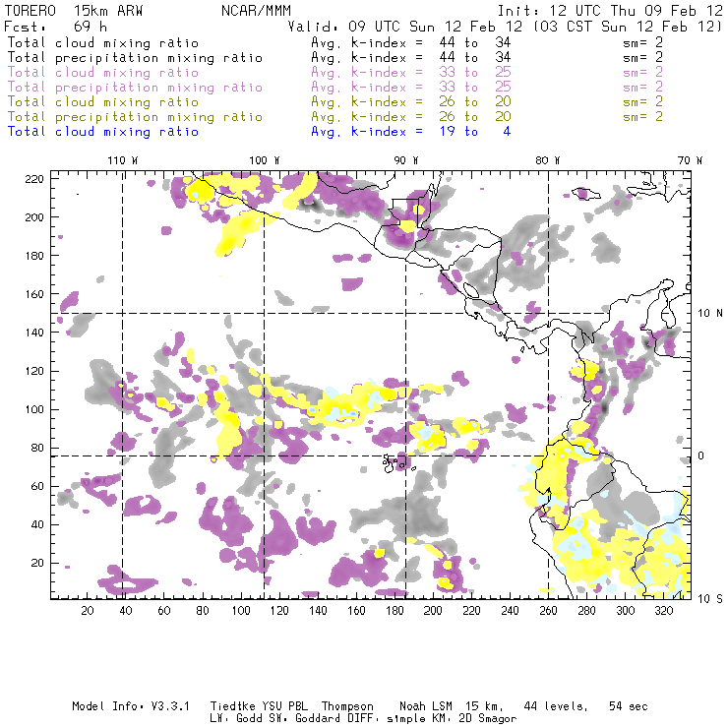Click the '44 levels,' footer text

(556, 706)
